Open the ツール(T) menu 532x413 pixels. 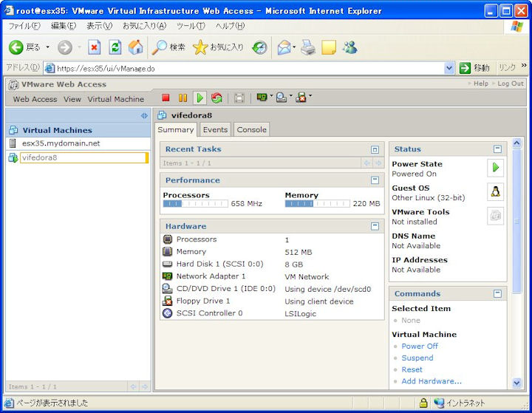click(x=191, y=26)
